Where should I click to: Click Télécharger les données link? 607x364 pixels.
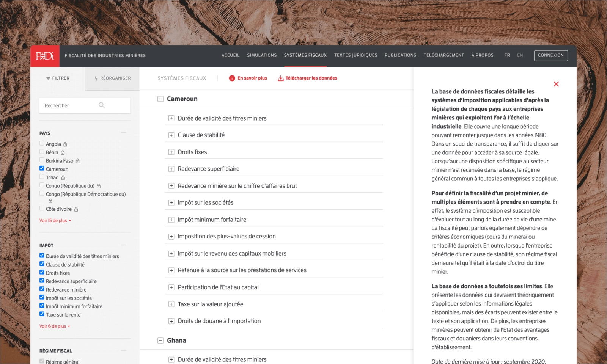point(311,78)
